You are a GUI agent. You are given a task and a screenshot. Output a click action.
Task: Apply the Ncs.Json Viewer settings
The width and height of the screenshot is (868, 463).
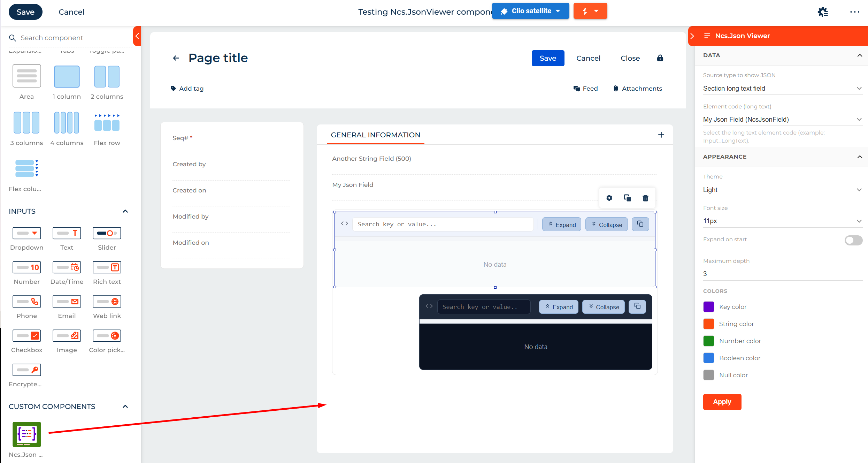(722, 402)
